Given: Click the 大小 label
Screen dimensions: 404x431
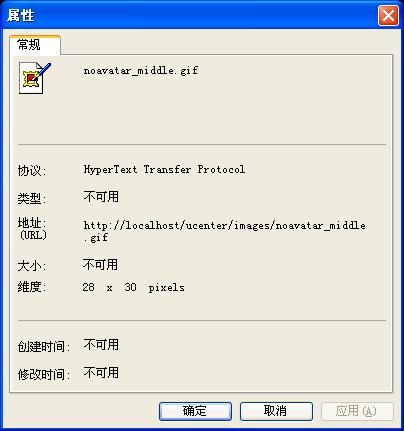Looking at the screenshot, I should pos(32,266).
